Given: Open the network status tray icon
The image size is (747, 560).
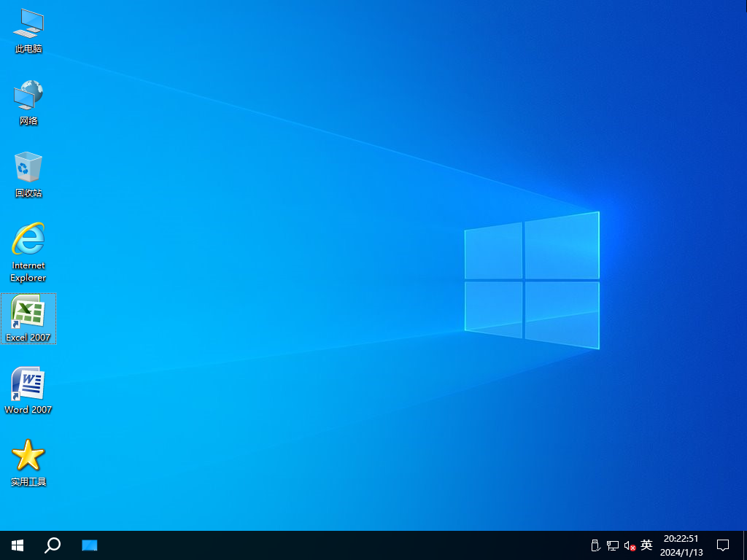Looking at the screenshot, I should click(613, 545).
